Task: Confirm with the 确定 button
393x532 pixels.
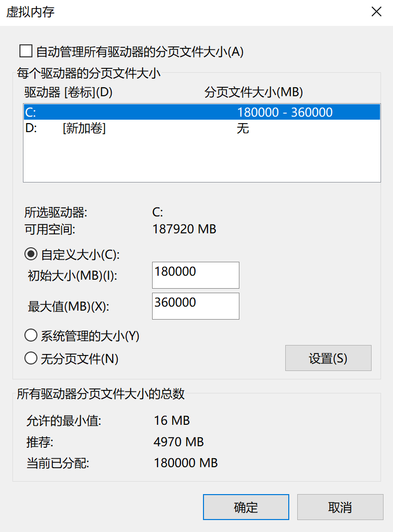Action: pyautogui.click(x=246, y=508)
